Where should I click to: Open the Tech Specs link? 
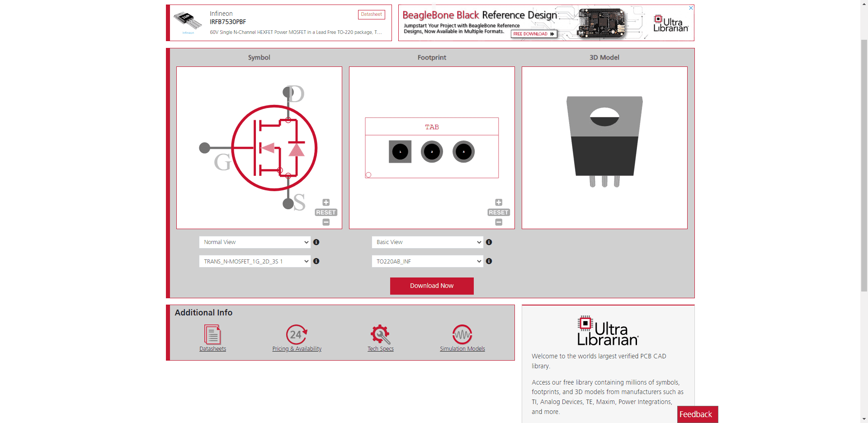coord(381,349)
